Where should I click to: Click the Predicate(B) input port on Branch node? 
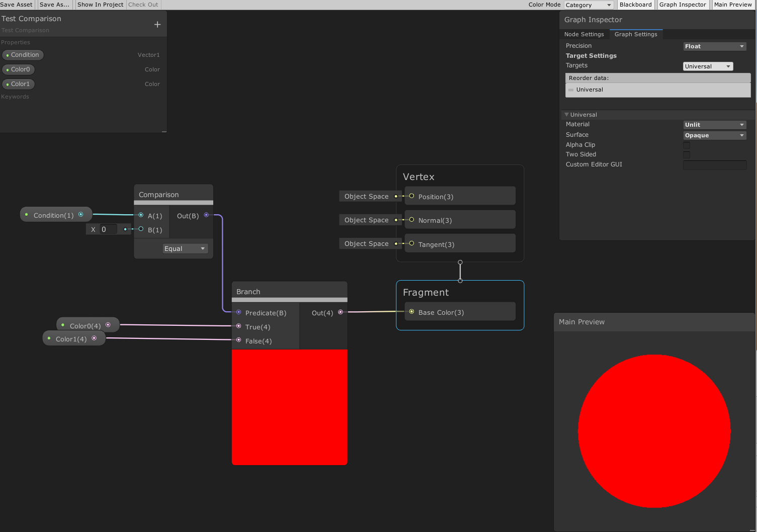point(238,312)
